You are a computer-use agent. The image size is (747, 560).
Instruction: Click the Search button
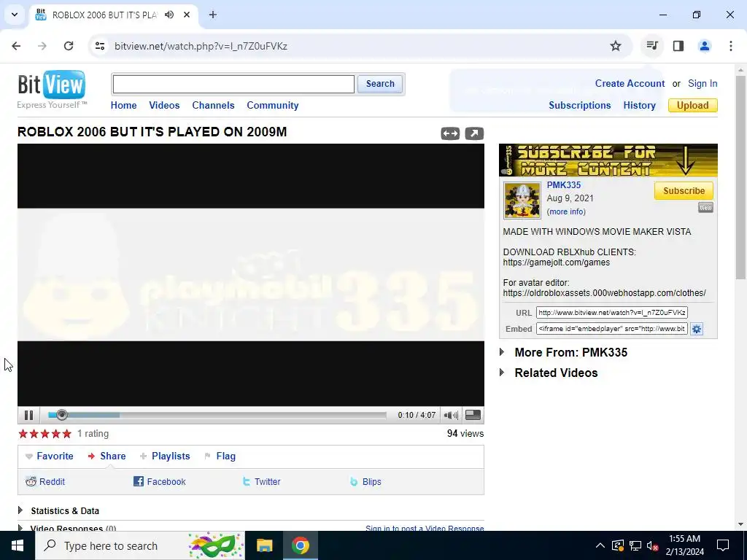380,84
